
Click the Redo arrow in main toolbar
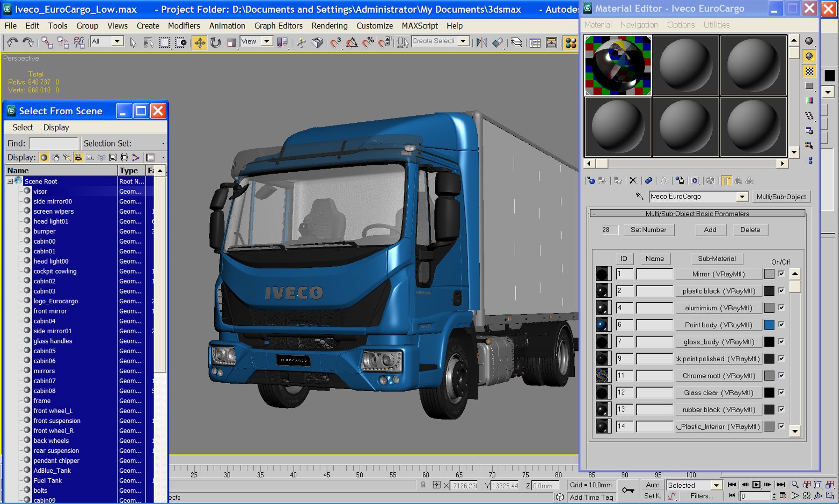click(x=28, y=42)
